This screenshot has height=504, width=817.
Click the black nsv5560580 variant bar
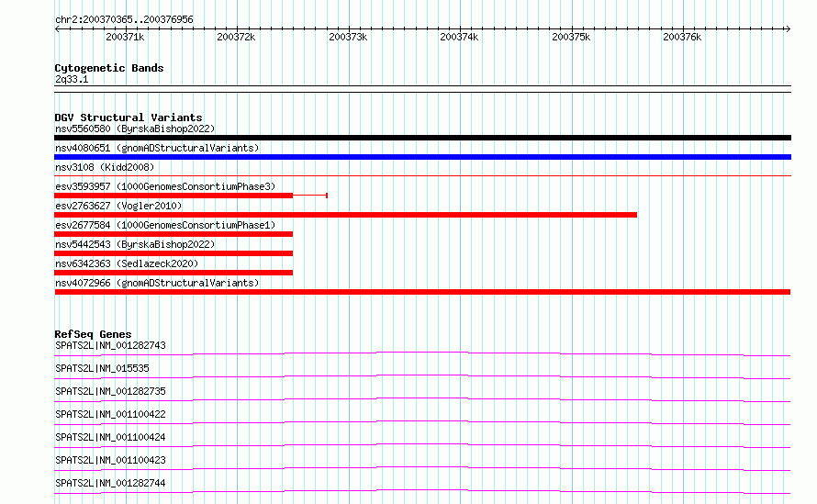[x=422, y=138]
